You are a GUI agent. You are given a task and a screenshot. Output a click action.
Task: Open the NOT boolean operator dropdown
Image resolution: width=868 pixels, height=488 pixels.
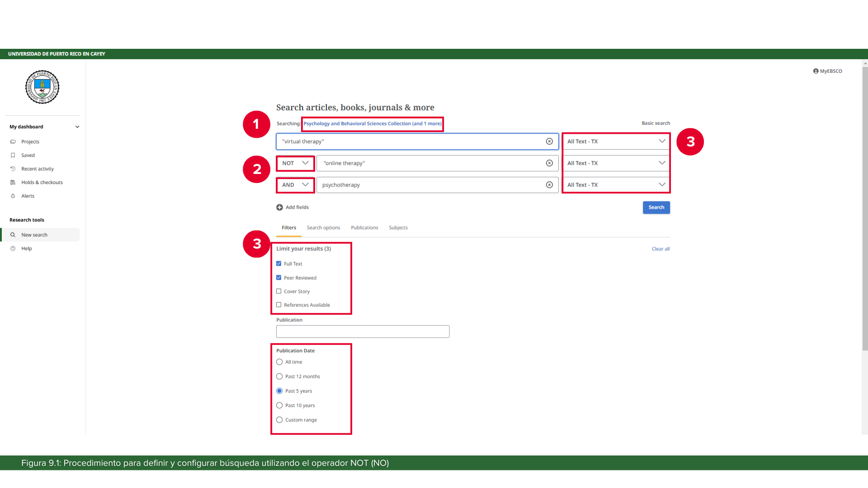[x=295, y=163]
